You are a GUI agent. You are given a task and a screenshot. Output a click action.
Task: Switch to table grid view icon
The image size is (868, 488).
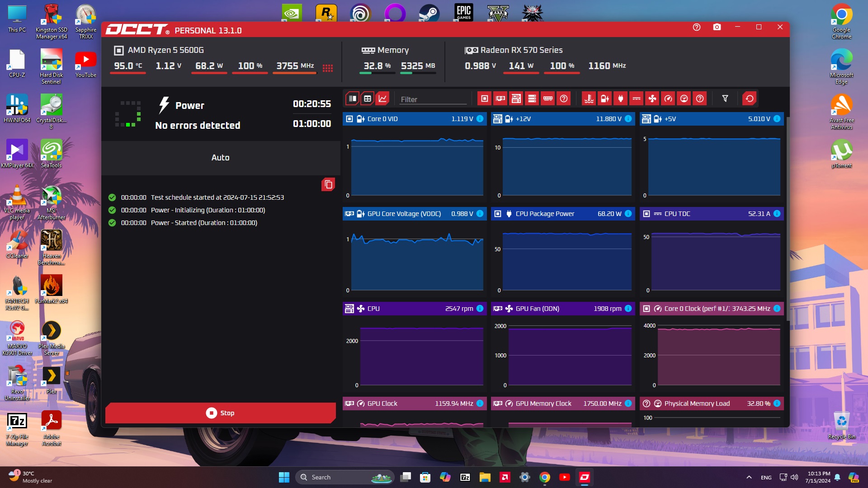pyautogui.click(x=368, y=99)
